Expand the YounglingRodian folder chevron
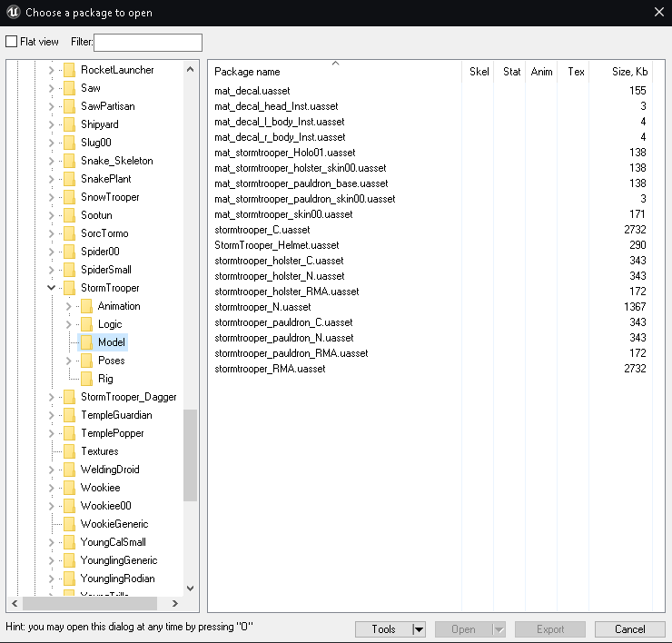 click(51, 579)
